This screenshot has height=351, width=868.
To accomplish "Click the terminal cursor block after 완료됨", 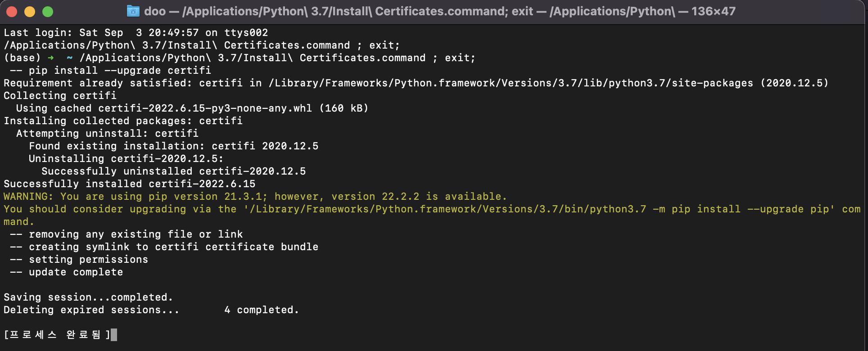I will point(114,335).
